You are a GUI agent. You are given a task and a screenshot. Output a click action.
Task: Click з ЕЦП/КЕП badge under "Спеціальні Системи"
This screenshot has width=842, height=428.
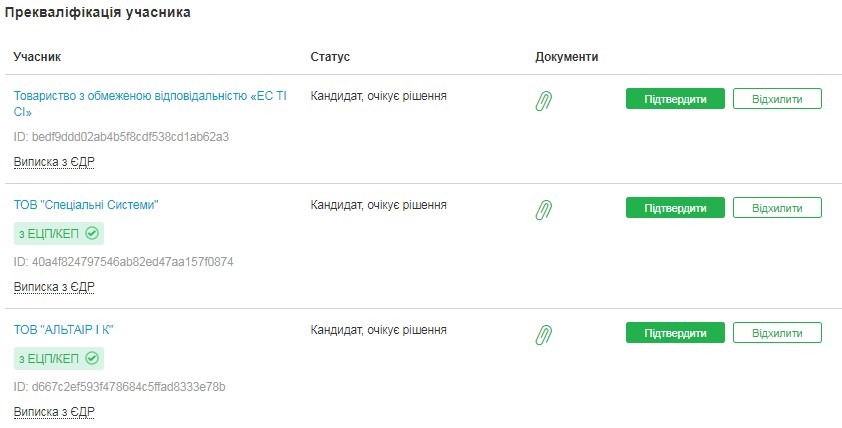(x=58, y=233)
